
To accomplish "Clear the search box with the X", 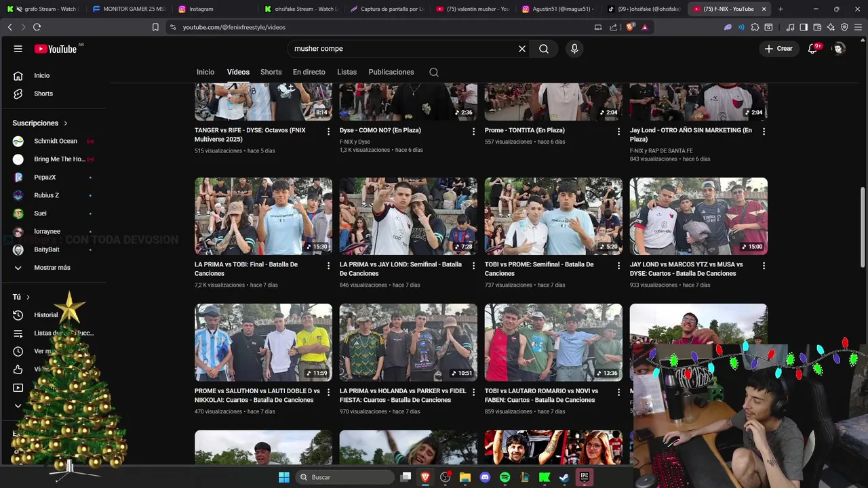I will pos(522,49).
